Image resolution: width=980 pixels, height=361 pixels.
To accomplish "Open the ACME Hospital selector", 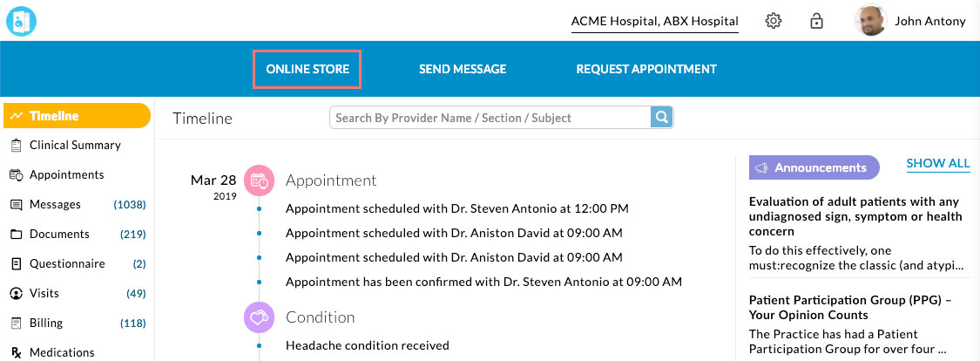I will [654, 21].
